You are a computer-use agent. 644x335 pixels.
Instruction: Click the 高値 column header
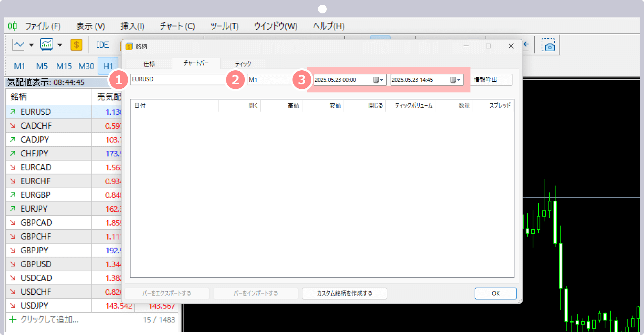pyautogui.click(x=281, y=106)
